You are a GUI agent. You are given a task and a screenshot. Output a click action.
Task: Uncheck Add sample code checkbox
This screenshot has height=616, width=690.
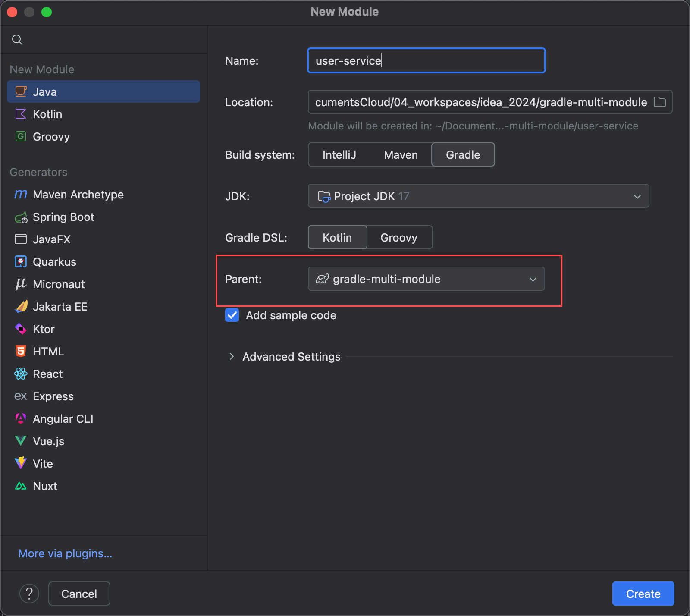(232, 315)
